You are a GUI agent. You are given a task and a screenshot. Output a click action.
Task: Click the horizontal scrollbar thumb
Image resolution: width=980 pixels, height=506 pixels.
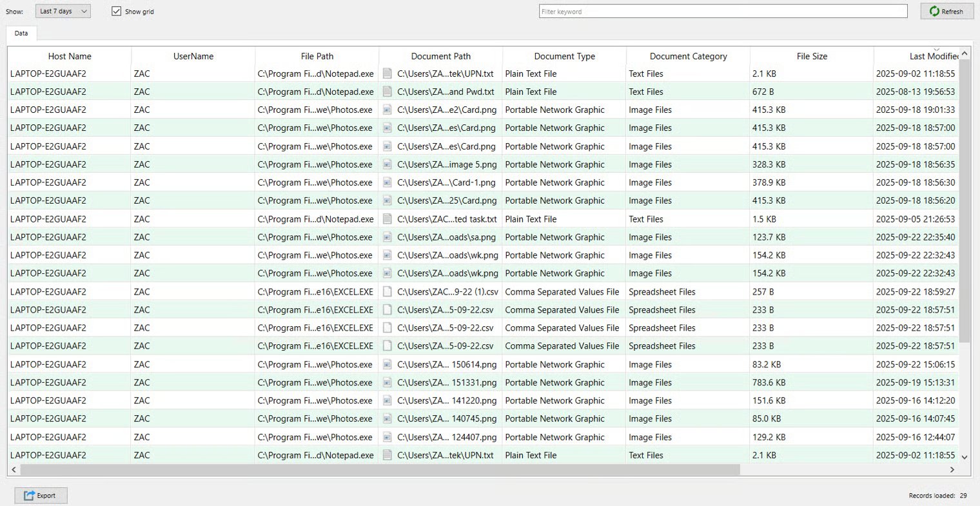(380, 470)
